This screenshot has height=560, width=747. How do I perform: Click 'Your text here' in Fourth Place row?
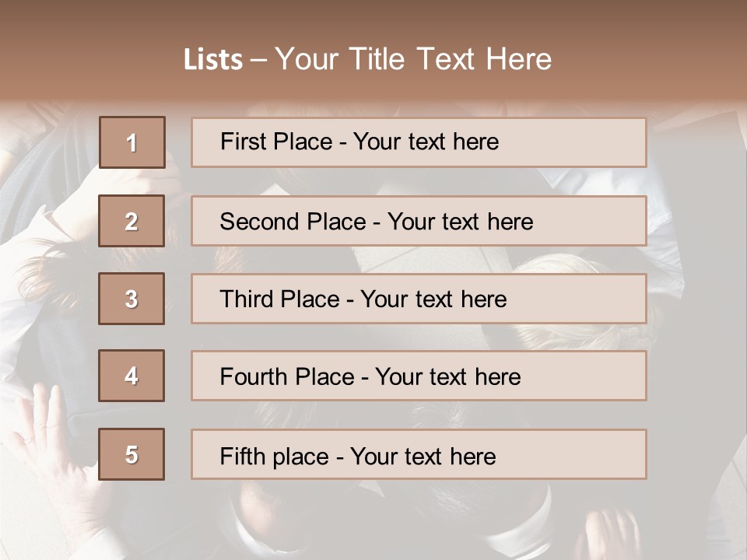447,377
